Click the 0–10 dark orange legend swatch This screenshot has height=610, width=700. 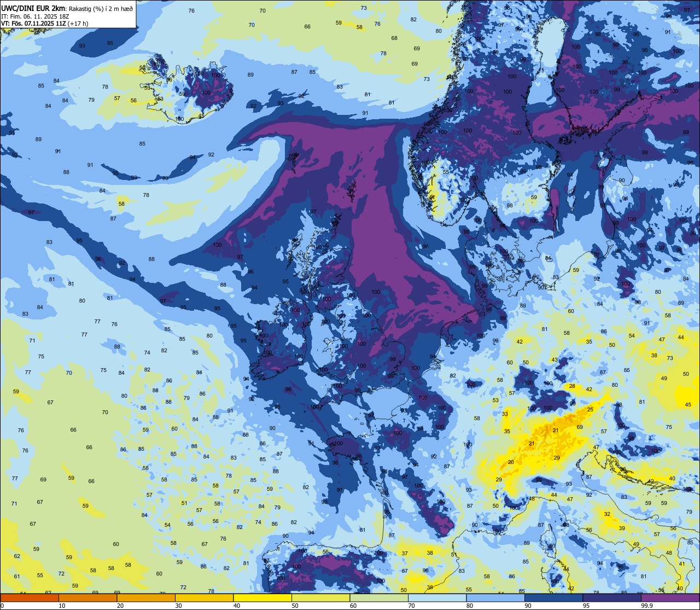click(x=30, y=598)
